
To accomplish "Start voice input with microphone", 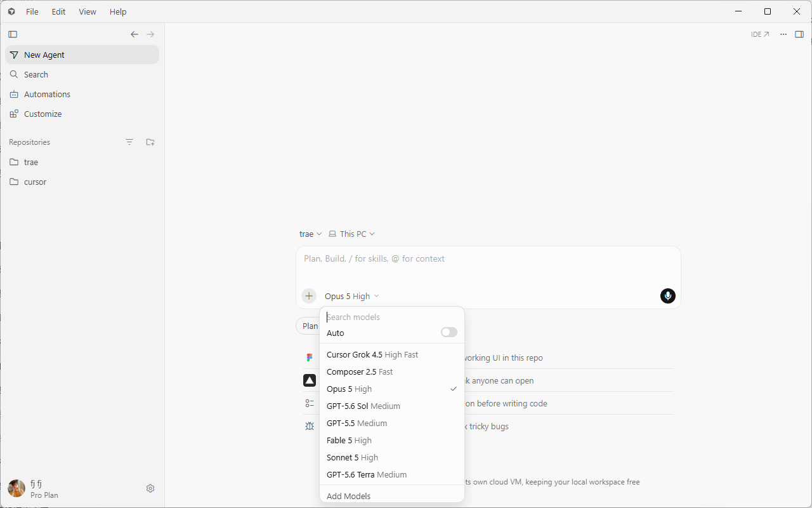I will tap(668, 296).
